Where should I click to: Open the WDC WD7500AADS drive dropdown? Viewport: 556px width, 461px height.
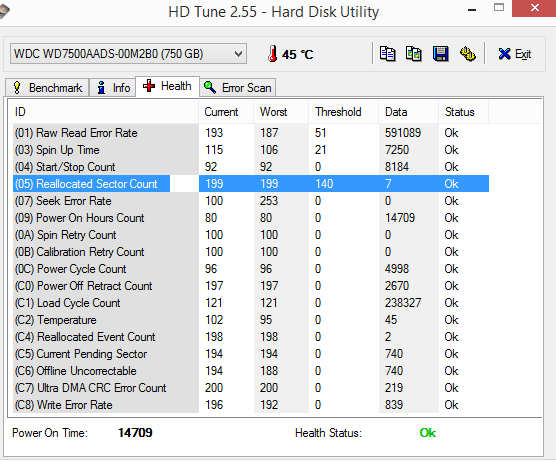(x=128, y=54)
